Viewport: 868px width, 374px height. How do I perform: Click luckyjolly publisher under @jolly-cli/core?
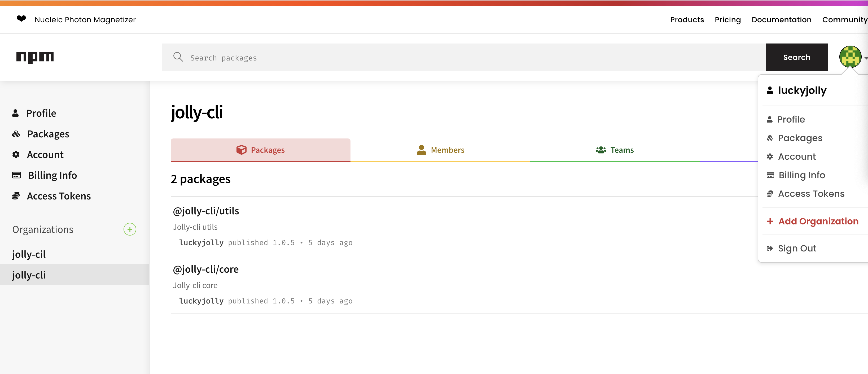201,301
